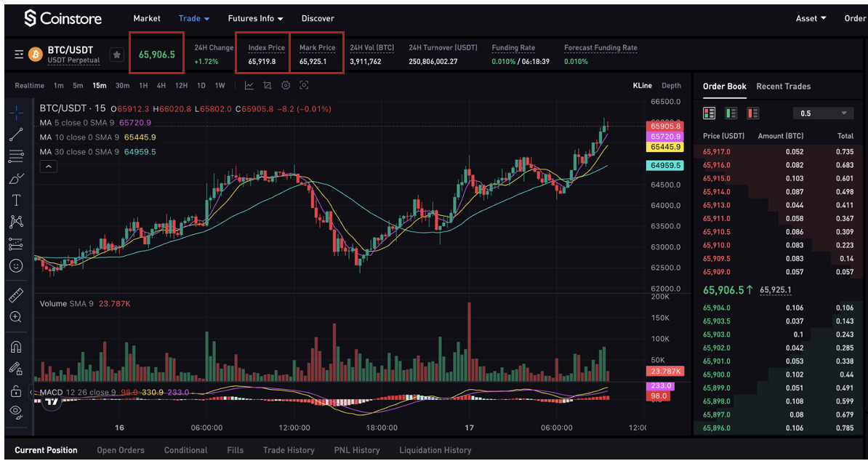Select the KLine chart view
Viewport: 868px width, 461px height.
[643, 85]
